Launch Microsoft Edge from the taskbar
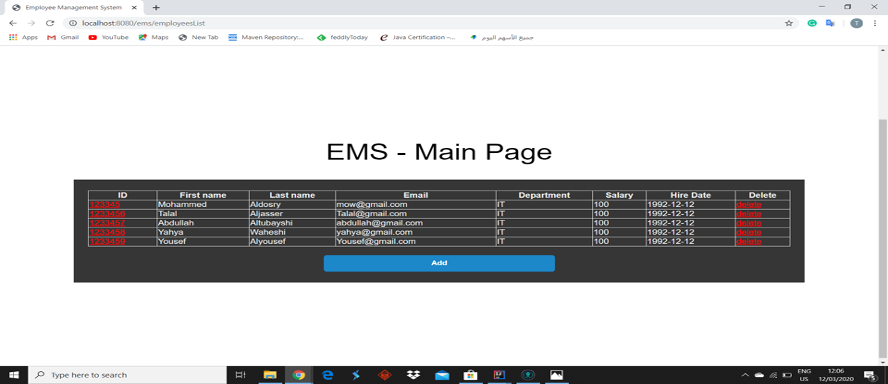888x384 pixels. (328, 375)
